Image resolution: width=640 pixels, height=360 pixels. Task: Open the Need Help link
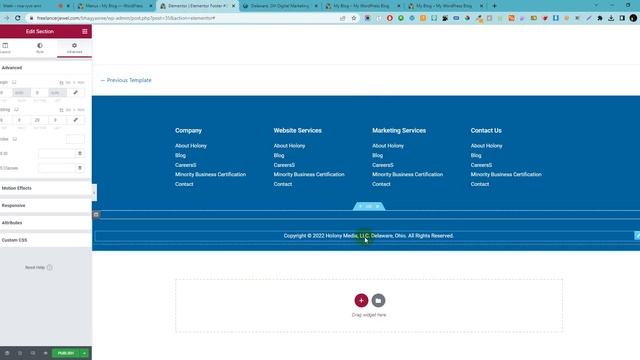click(39, 268)
